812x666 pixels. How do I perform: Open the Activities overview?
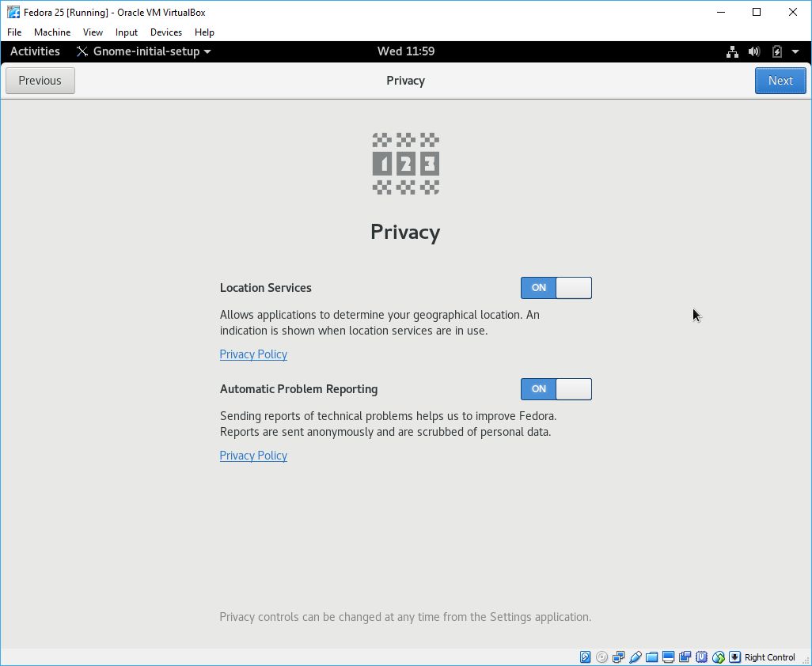click(x=35, y=51)
